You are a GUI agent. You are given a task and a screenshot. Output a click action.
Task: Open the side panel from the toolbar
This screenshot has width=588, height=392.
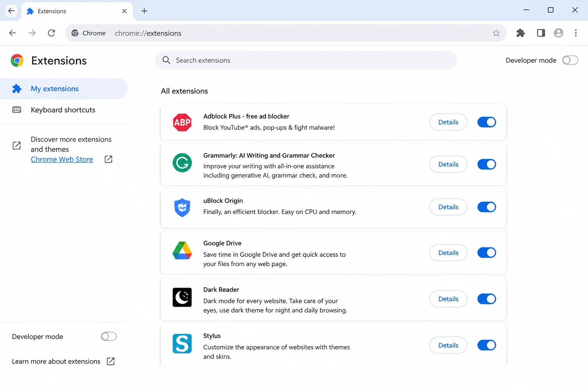coord(541,33)
